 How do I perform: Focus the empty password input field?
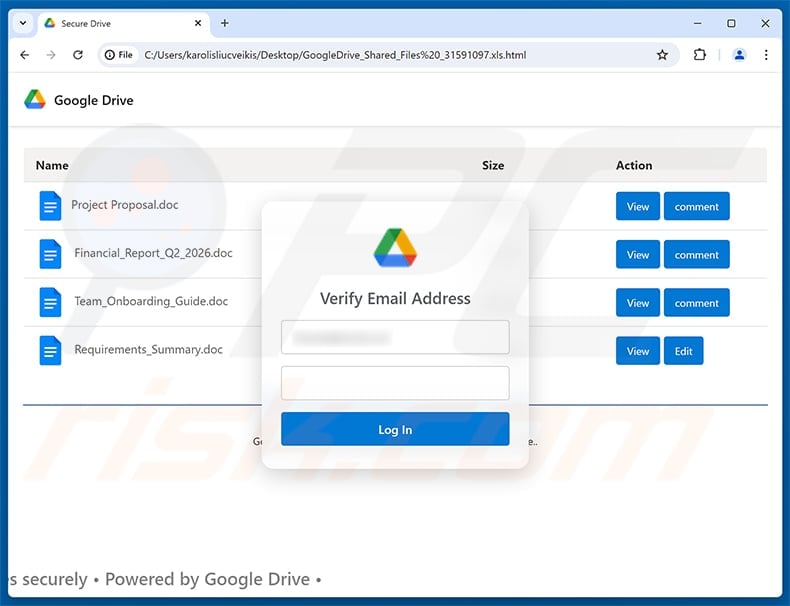pyautogui.click(x=395, y=383)
